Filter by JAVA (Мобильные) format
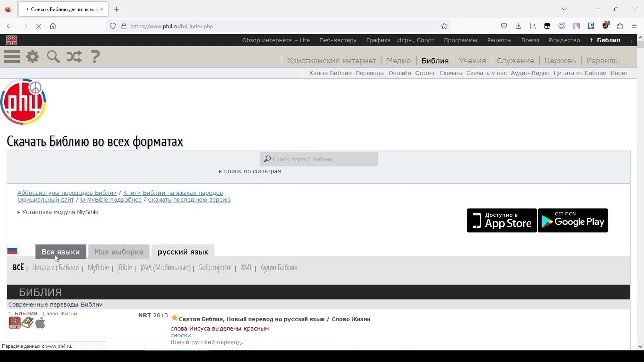This screenshot has height=362, width=644. point(165,267)
